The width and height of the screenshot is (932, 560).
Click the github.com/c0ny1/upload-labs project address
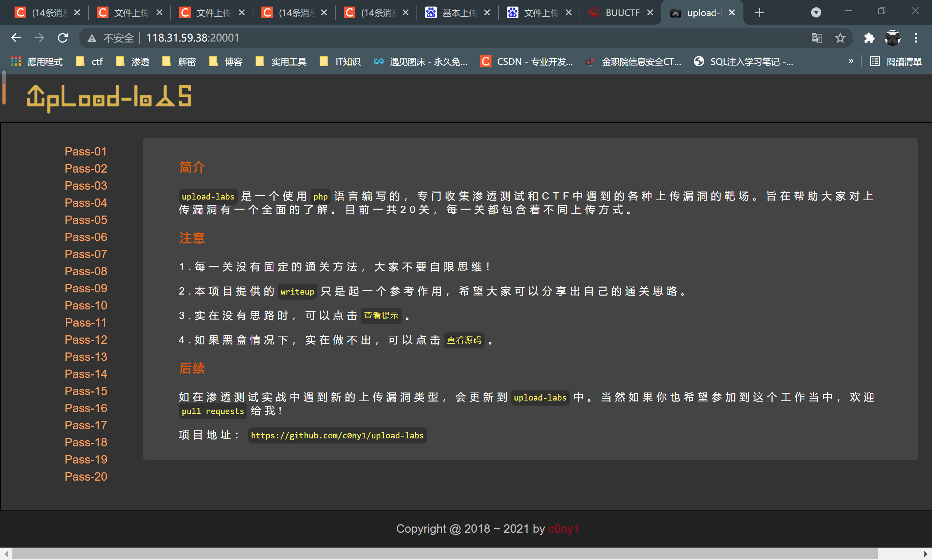[337, 435]
